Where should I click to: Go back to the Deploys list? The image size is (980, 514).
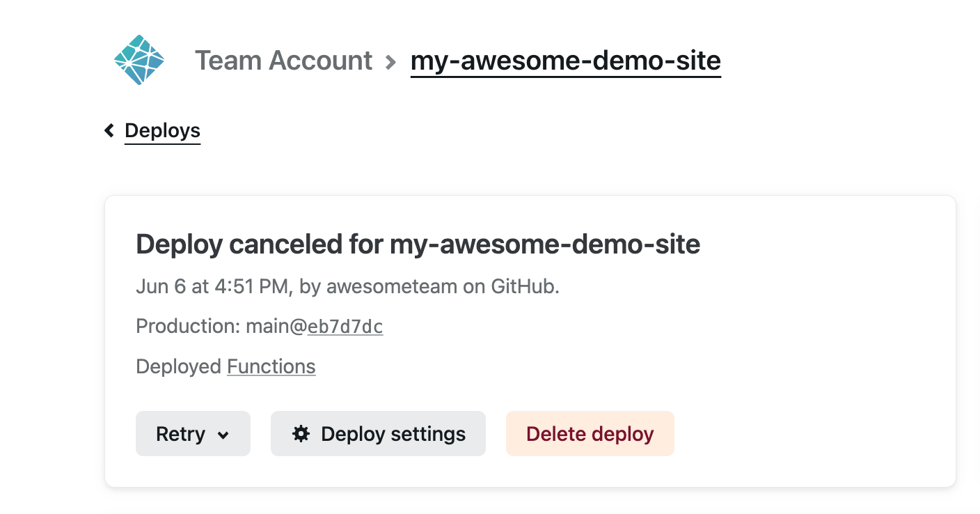pyautogui.click(x=162, y=130)
